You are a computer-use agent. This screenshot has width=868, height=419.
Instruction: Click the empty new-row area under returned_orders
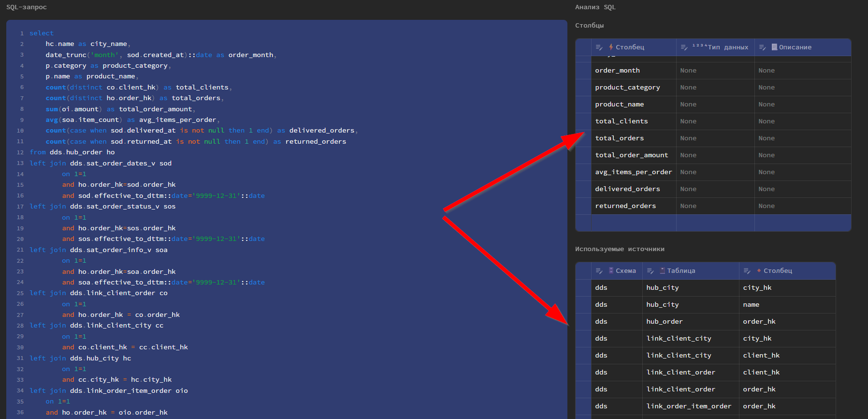[x=713, y=223]
